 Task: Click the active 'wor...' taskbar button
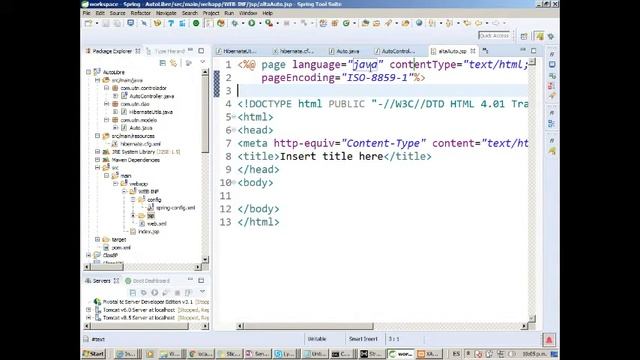401,353
